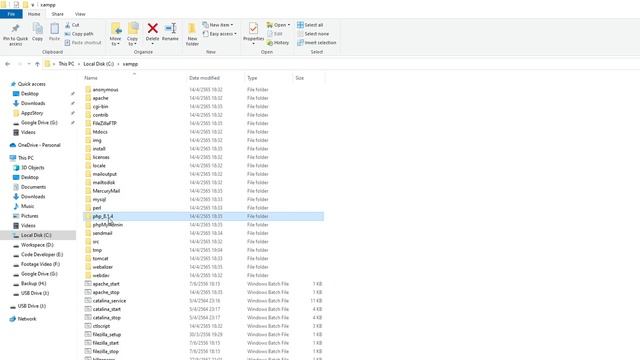Click the Back navigation arrow

point(7,64)
